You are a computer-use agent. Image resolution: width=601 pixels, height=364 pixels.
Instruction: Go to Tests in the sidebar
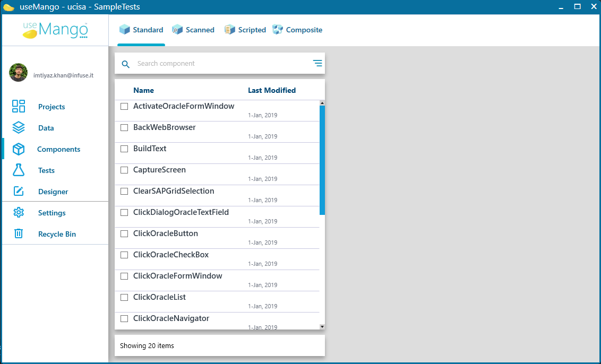pyautogui.click(x=46, y=170)
